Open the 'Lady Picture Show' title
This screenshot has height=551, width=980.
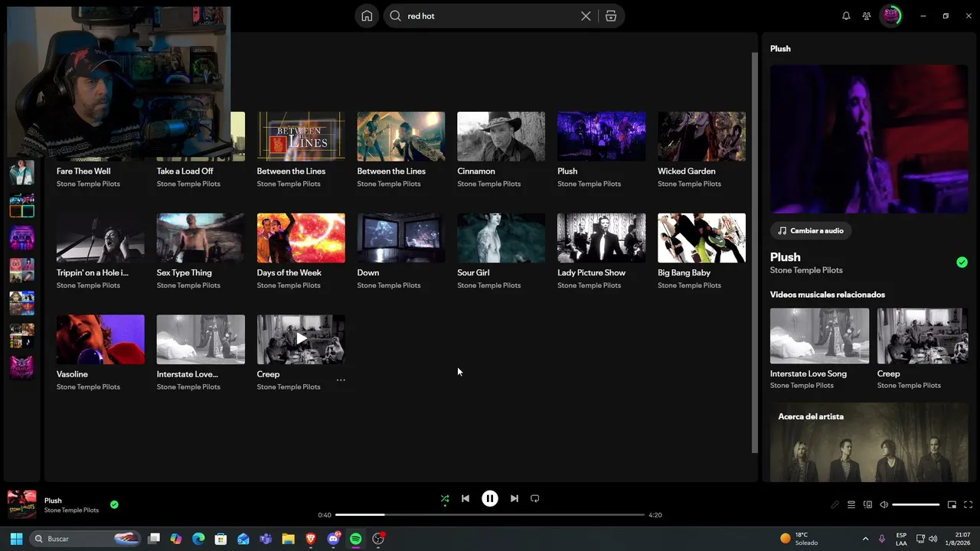pyautogui.click(x=591, y=272)
